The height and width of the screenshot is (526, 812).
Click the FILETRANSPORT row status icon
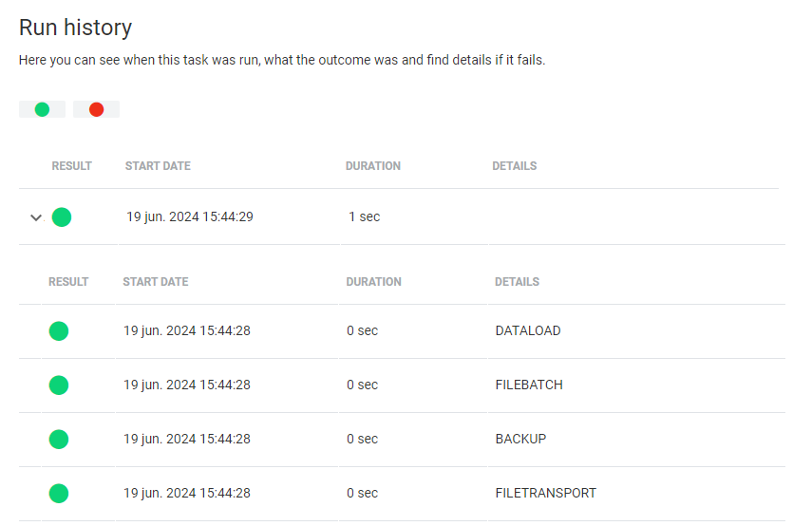pos(59,494)
